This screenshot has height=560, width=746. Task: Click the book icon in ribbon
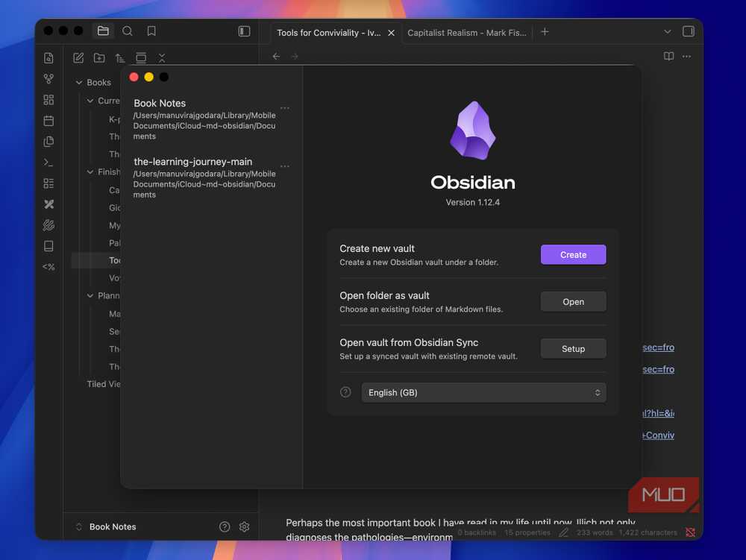(x=48, y=246)
